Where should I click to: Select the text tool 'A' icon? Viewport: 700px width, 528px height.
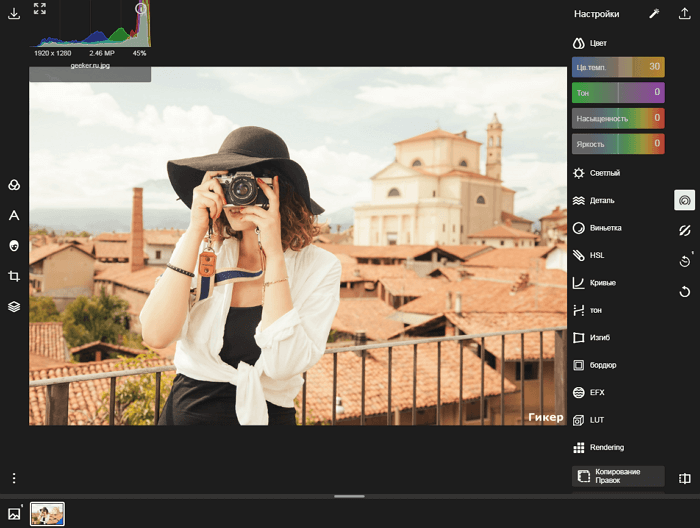pyautogui.click(x=14, y=215)
